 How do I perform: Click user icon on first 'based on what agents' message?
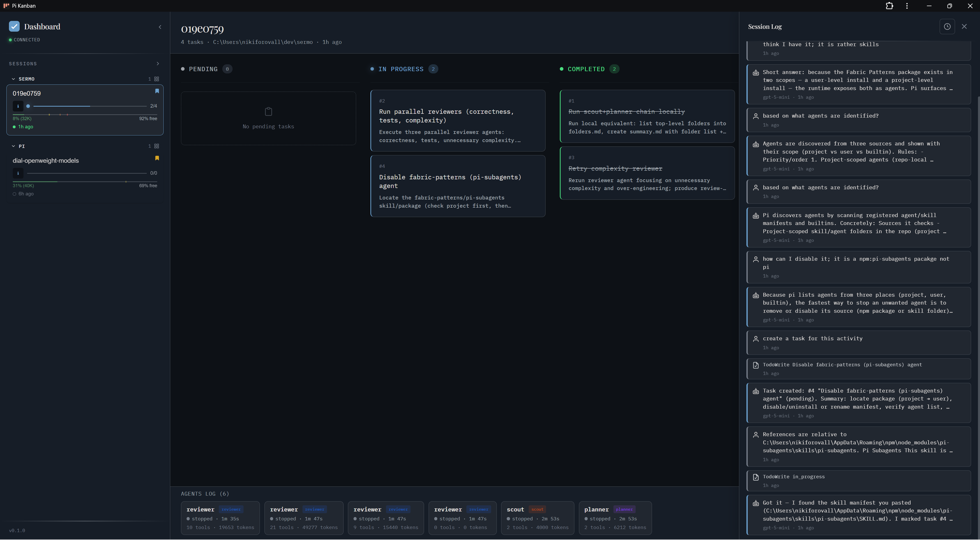pyautogui.click(x=756, y=116)
